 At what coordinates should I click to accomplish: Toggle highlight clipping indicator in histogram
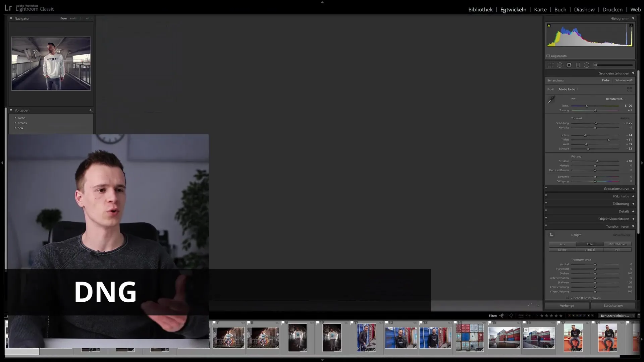click(x=631, y=25)
